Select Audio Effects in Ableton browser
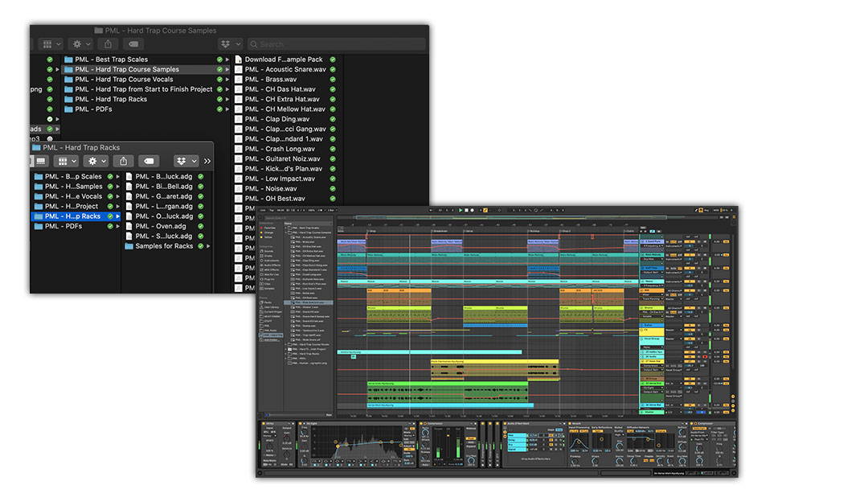Viewport: 868px width, 489px height. click(272, 265)
